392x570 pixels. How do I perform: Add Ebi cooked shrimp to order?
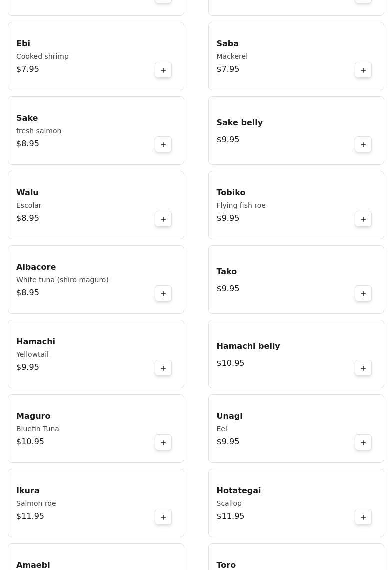click(163, 70)
